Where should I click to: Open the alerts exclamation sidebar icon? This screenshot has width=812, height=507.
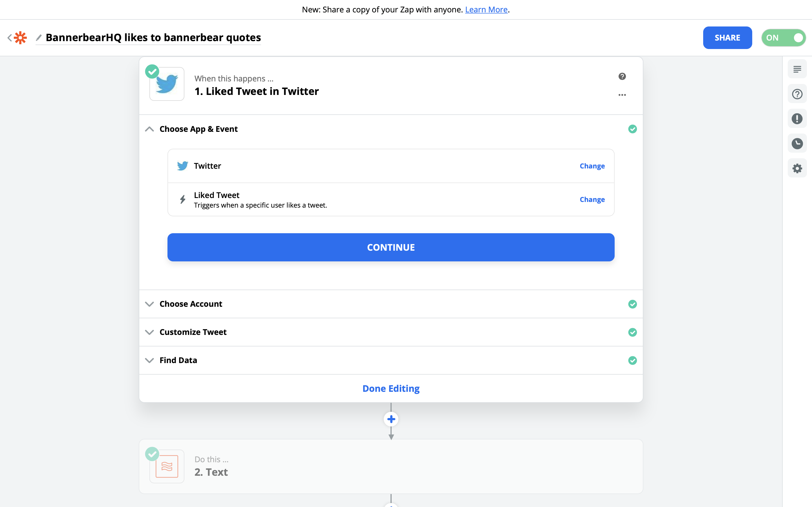(x=797, y=119)
